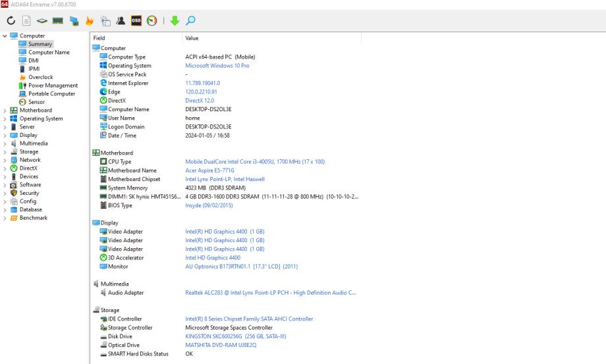The height and width of the screenshot is (364, 606).
Task: Click the gauge sensor panel icon
Action: 152,20
